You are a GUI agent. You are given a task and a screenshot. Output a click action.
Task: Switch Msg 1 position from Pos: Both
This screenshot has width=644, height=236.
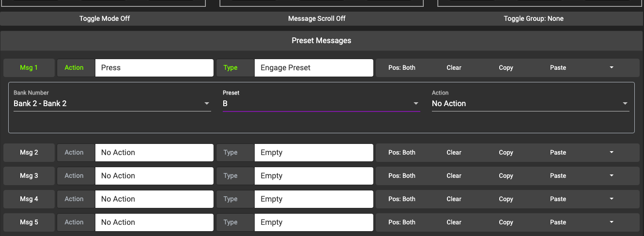pos(402,68)
